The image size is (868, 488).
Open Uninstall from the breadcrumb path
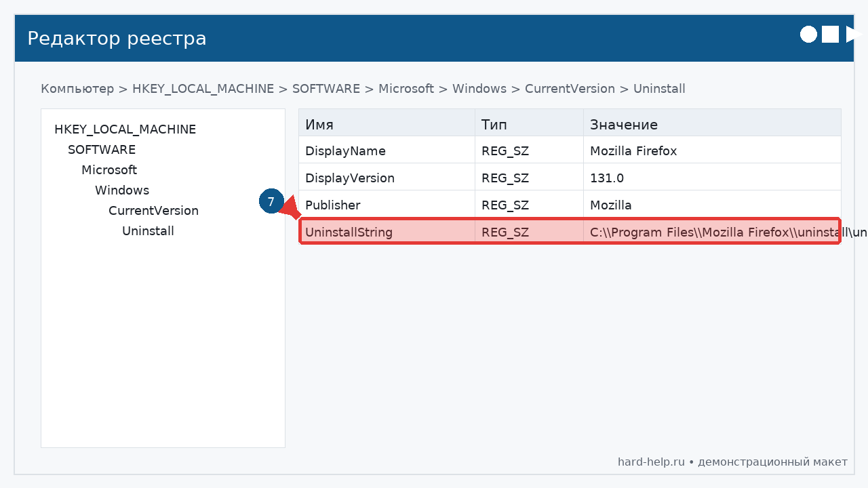tap(658, 89)
